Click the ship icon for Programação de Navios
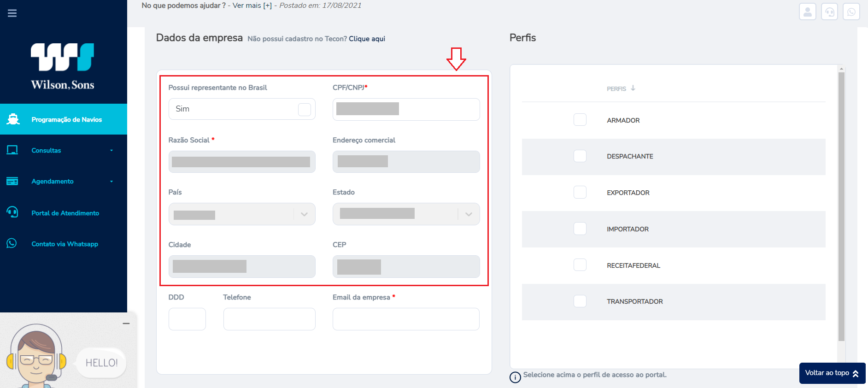Image resolution: width=868 pixels, height=388 pixels. coord(13,119)
